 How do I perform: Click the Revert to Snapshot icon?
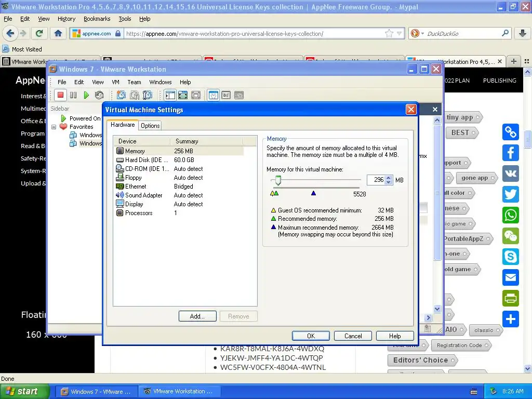coord(135,96)
